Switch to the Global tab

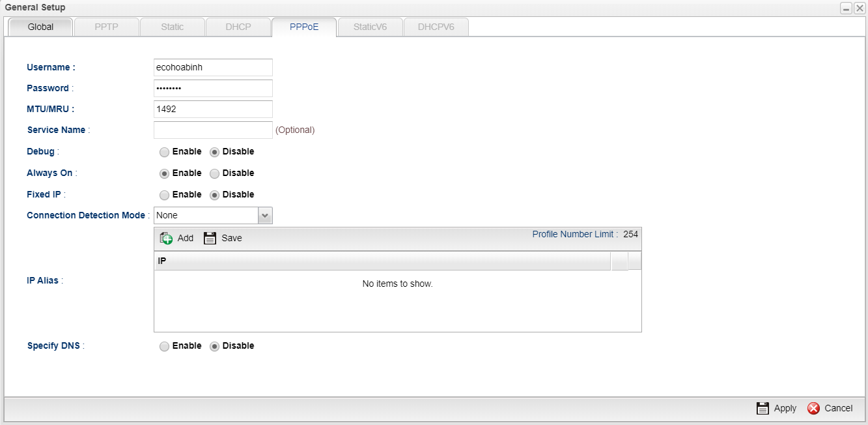(x=40, y=27)
